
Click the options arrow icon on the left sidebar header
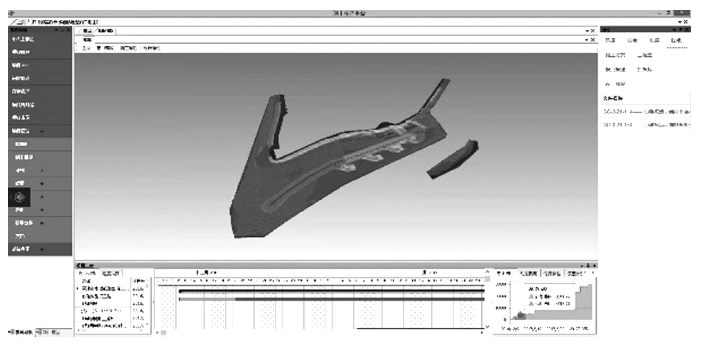(57, 30)
